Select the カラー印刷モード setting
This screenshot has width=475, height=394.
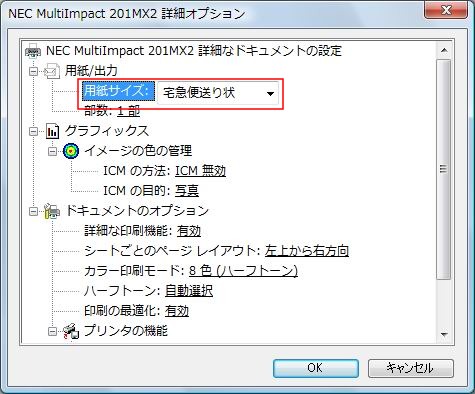[x=191, y=271]
